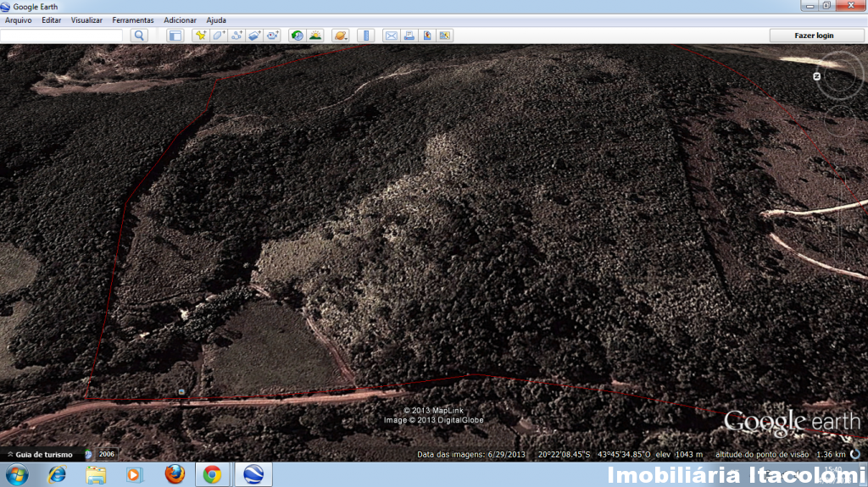Viewport: 868px width, 487px height.
Task: Open the Ferramentas menu
Action: click(x=133, y=19)
